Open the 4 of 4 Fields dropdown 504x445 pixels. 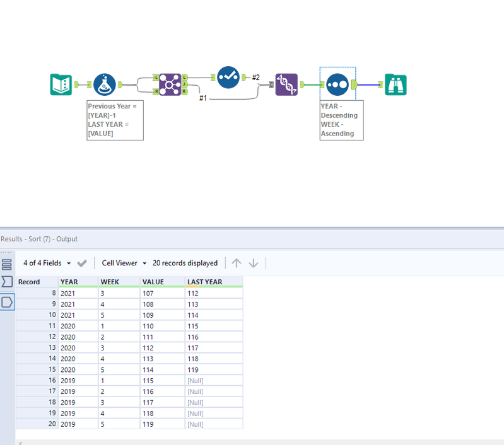click(47, 263)
